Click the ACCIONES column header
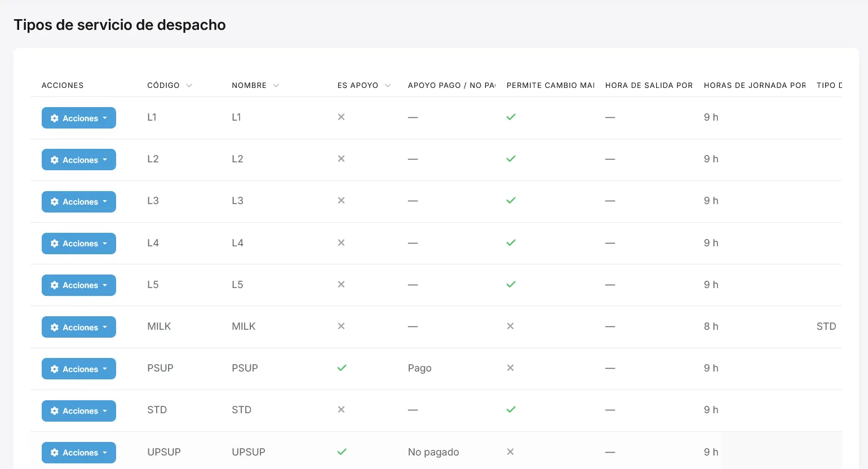The width and height of the screenshot is (868, 469). tap(63, 85)
